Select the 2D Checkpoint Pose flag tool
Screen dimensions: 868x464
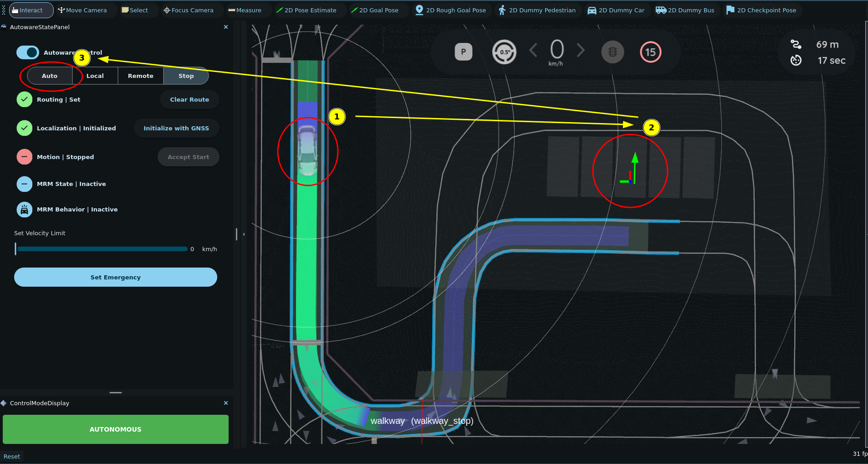click(x=761, y=10)
